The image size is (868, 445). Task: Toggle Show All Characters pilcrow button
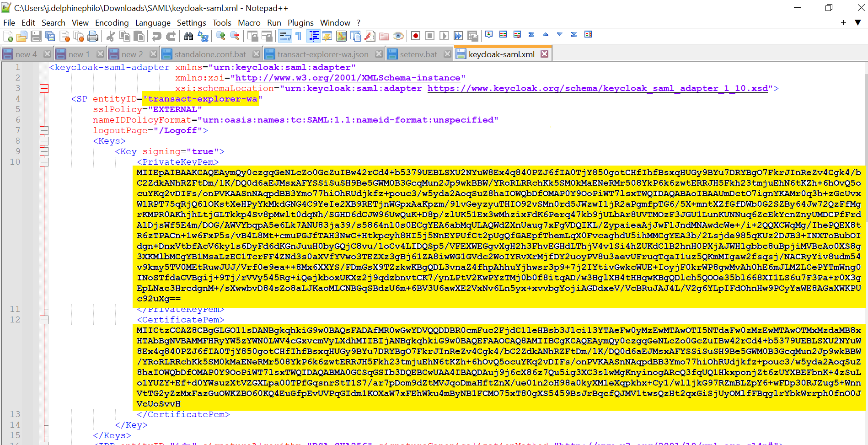[299, 36]
